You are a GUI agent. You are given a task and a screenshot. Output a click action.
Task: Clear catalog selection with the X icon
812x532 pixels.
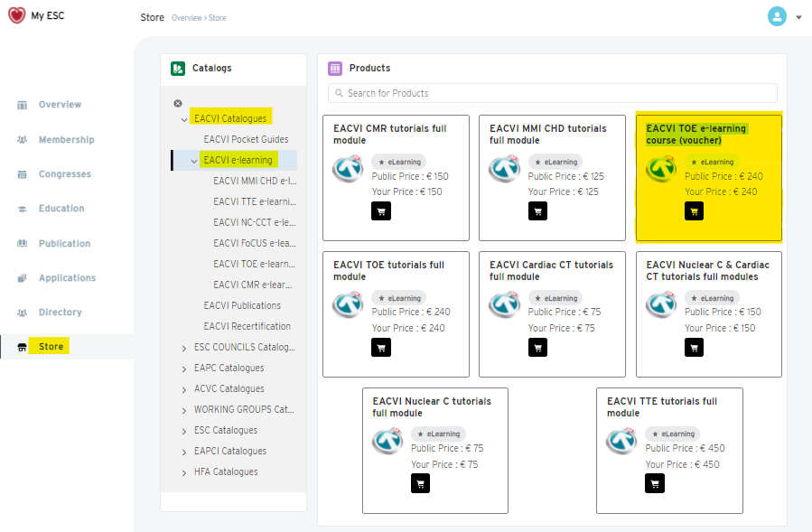tap(178, 104)
